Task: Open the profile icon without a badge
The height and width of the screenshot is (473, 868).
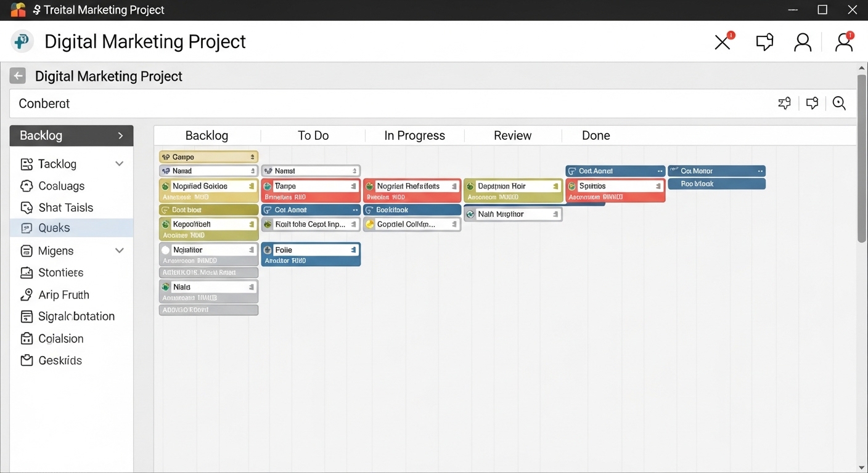Action: [x=803, y=42]
